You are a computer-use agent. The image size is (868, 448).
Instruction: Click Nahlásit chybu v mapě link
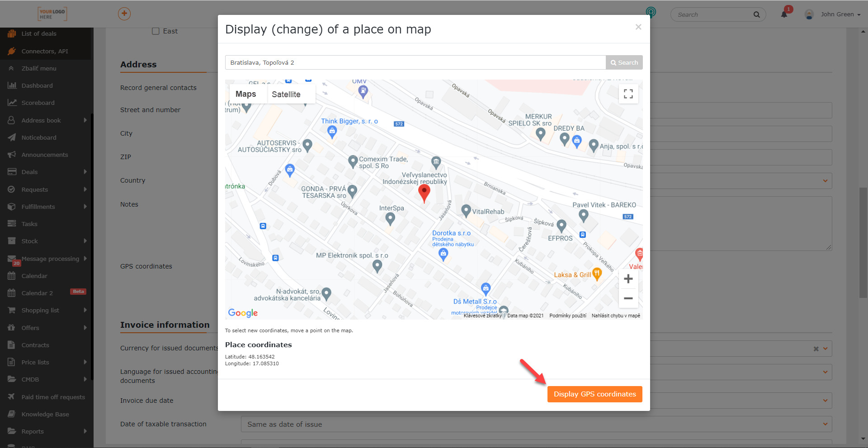pos(616,316)
